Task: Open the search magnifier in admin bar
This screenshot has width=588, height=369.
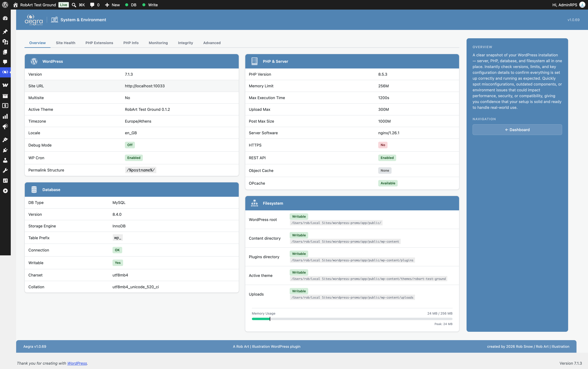Action: point(74,5)
